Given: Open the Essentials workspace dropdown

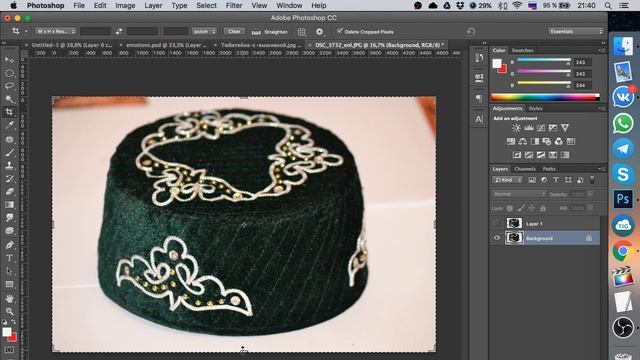Looking at the screenshot, I should (575, 31).
